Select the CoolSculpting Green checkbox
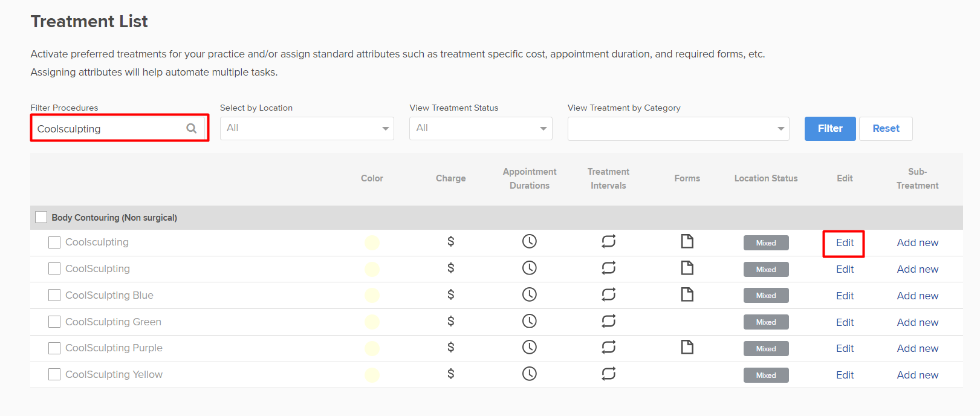The width and height of the screenshot is (980, 416). click(x=54, y=322)
